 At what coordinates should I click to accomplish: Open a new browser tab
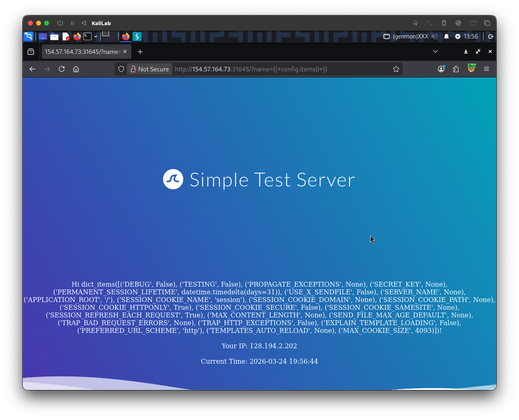click(140, 51)
